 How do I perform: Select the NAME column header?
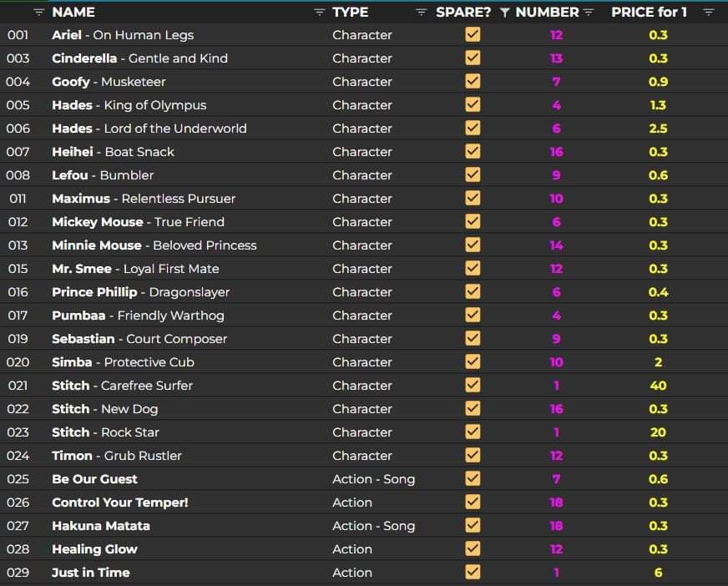73,12
